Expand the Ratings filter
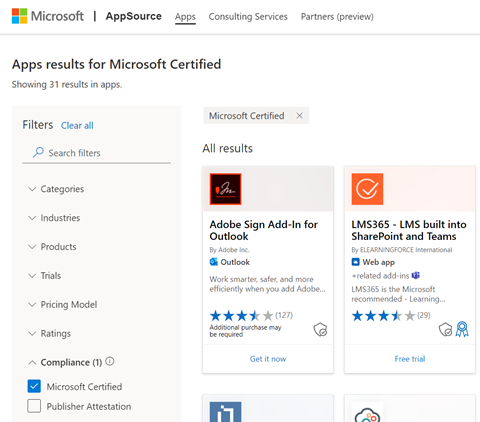This screenshot has width=480, height=422. coord(49,333)
